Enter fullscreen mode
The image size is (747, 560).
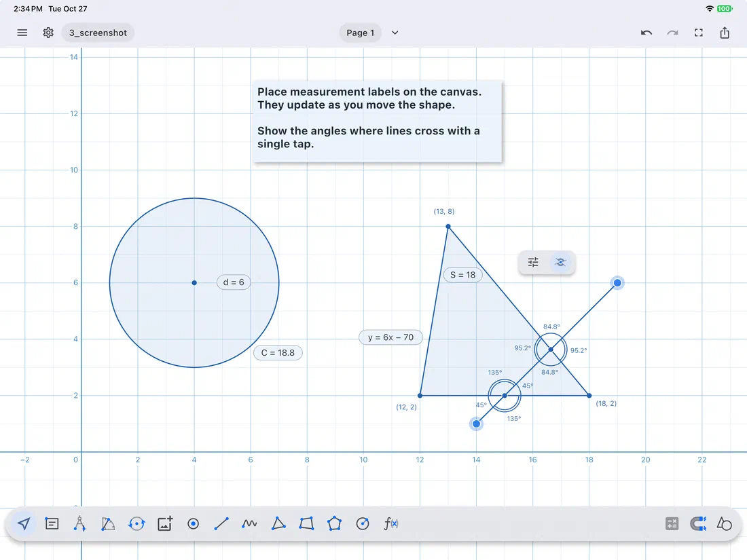point(698,33)
